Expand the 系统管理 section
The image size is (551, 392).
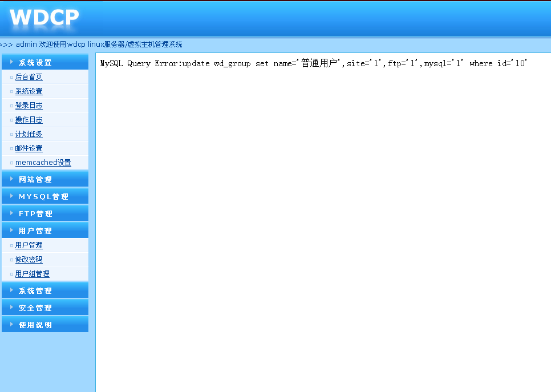[45, 290]
